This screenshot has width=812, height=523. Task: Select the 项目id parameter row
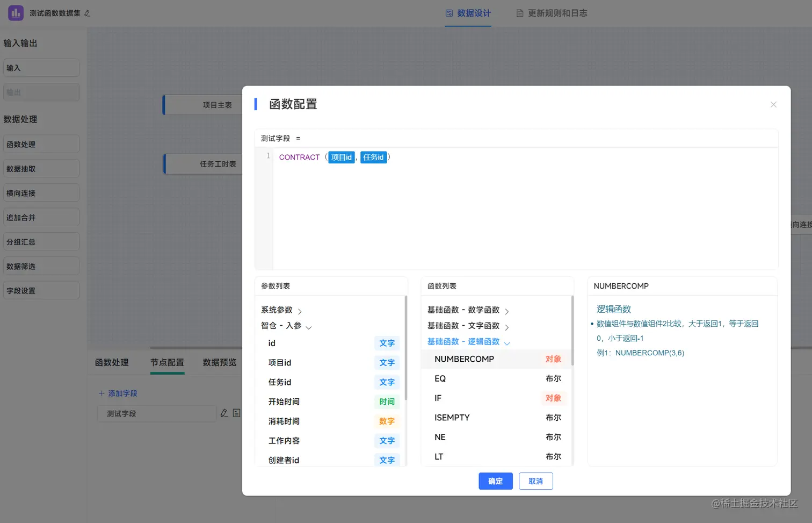click(331, 362)
